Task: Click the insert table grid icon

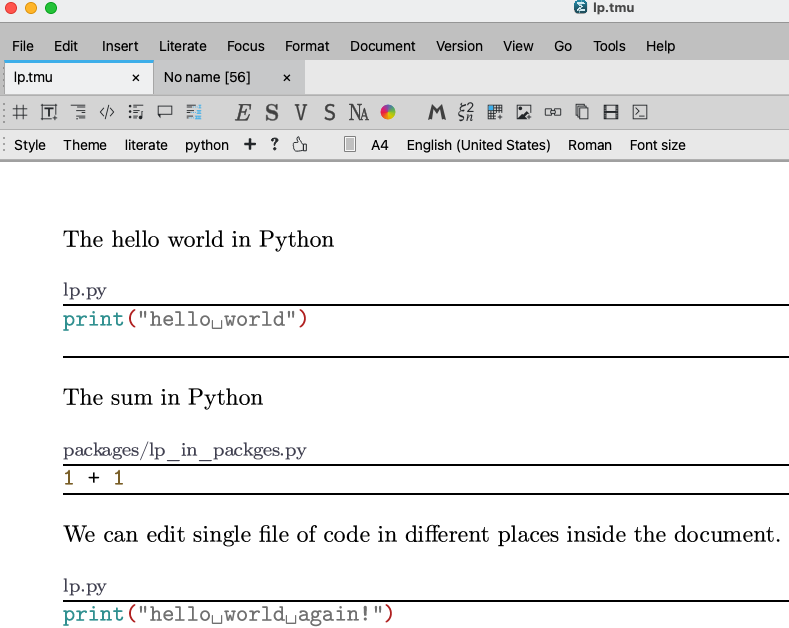Action: tap(495, 112)
